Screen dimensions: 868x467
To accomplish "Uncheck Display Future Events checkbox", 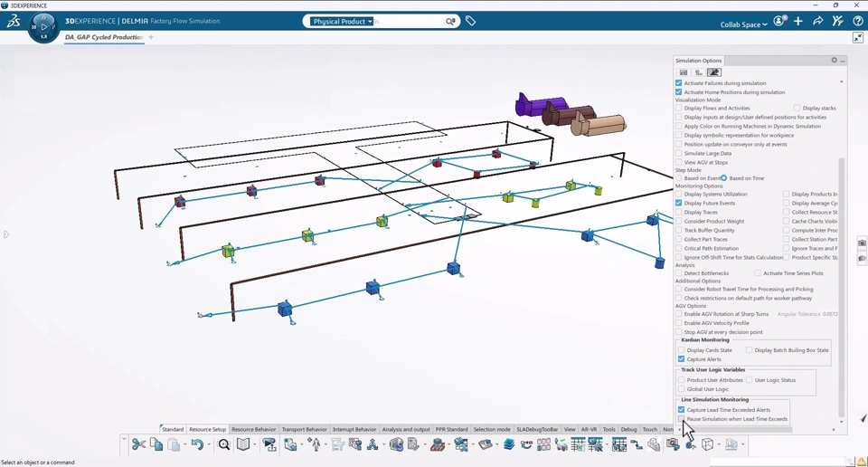I will click(x=679, y=204).
